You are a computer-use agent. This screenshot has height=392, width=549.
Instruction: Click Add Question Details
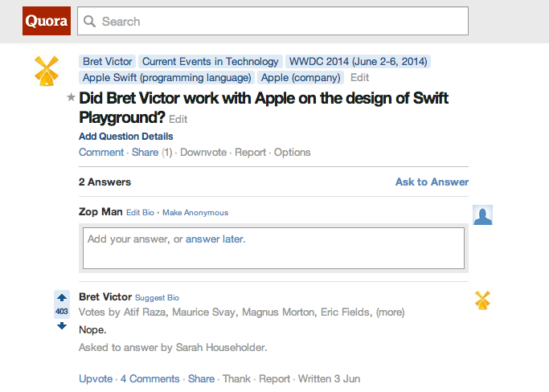point(126,136)
